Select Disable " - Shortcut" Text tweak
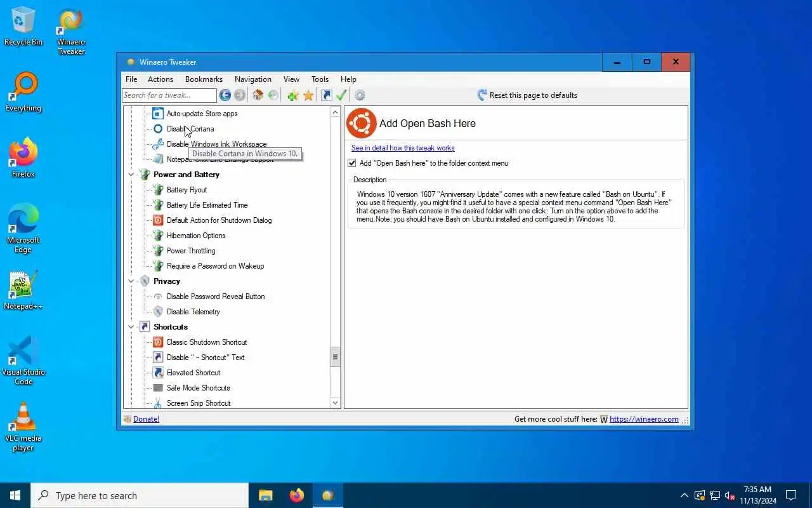Image resolution: width=812 pixels, height=508 pixels. [x=206, y=358]
